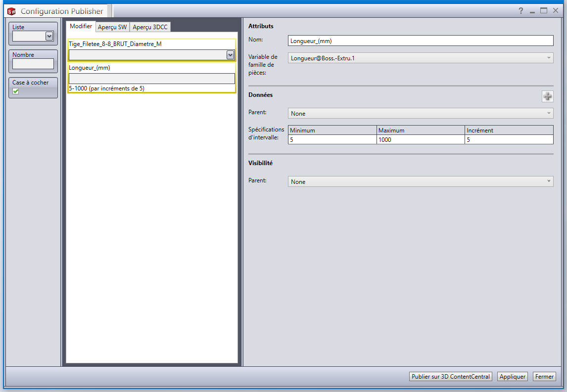Toggle the Case à cocher checkbox
The width and height of the screenshot is (567, 392).
[16, 91]
